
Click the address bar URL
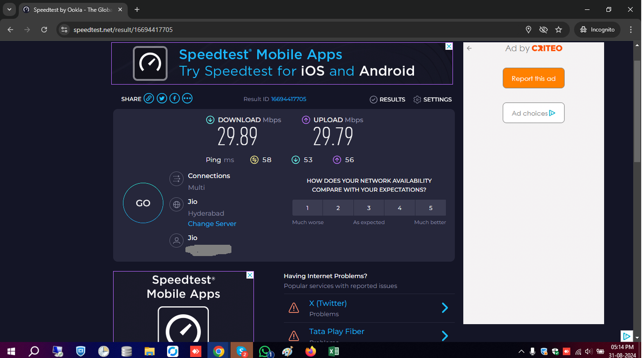(123, 30)
